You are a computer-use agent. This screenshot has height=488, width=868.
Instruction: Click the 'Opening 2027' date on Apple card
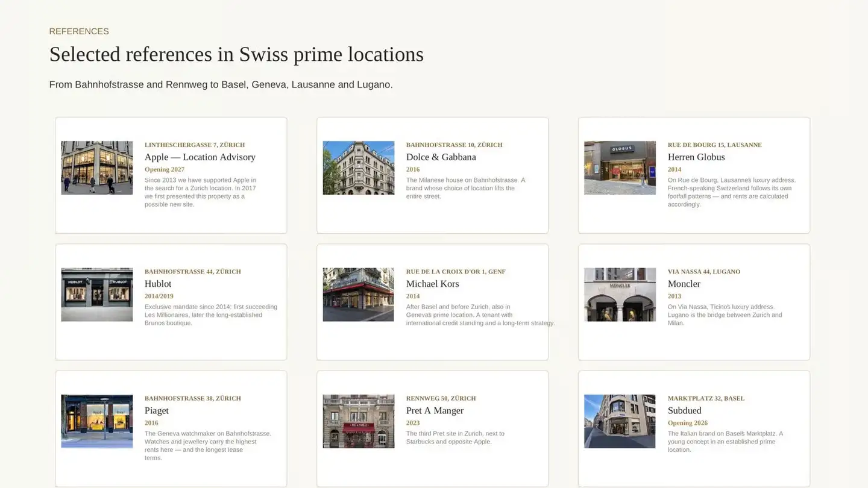click(165, 169)
